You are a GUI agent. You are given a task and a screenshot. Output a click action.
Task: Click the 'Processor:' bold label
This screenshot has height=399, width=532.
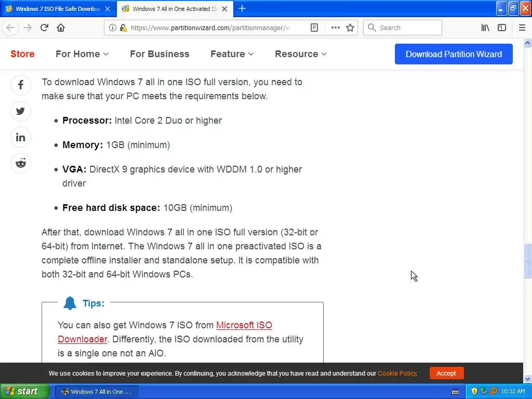(x=87, y=121)
